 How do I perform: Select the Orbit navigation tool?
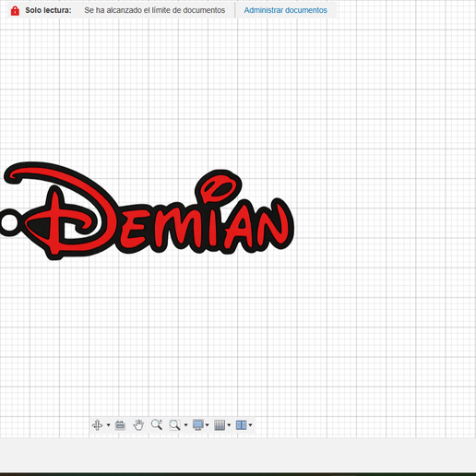pos(97,425)
